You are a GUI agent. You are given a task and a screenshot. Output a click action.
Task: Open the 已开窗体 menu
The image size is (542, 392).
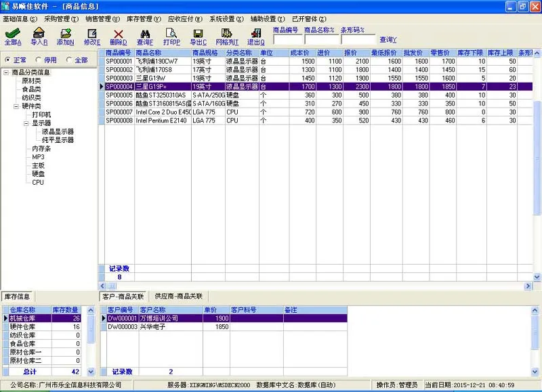(309, 19)
